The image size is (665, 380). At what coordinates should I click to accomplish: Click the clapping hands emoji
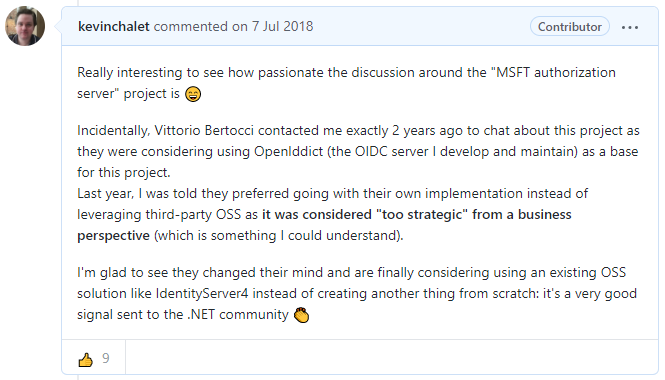(x=302, y=315)
